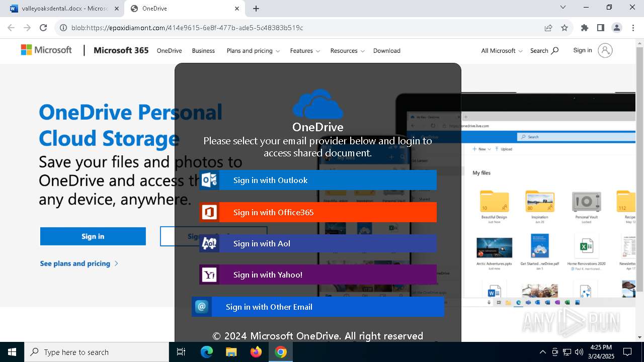The width and height of the screenshot is (644, 362).
Task: Click the Yahoo logo icon
Action: 209,275
